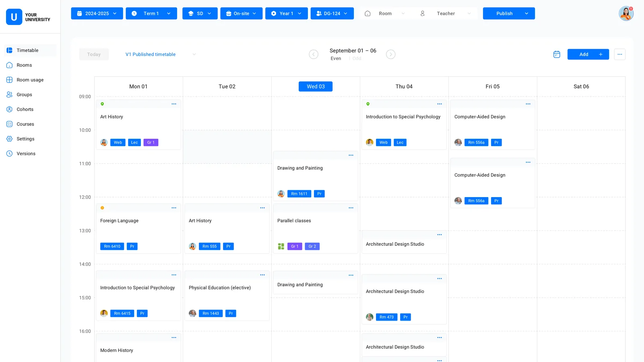Open options menu of Foreign Language card
The image size is (644, 362).
[x=174, y=208]
